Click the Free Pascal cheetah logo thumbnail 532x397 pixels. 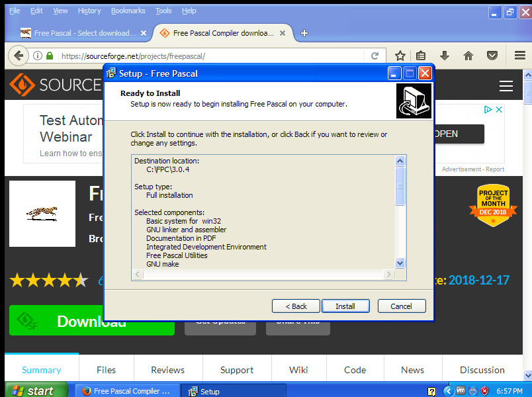(42, 214)
